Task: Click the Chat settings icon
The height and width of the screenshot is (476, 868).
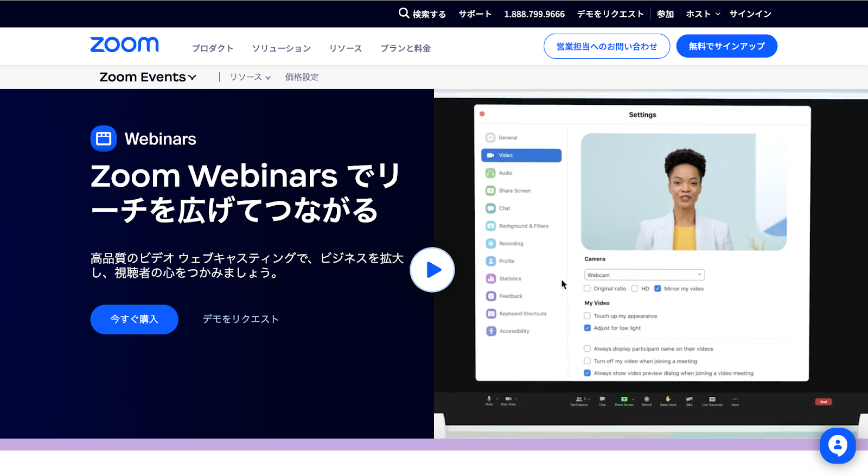Action: tap(490, 208)
